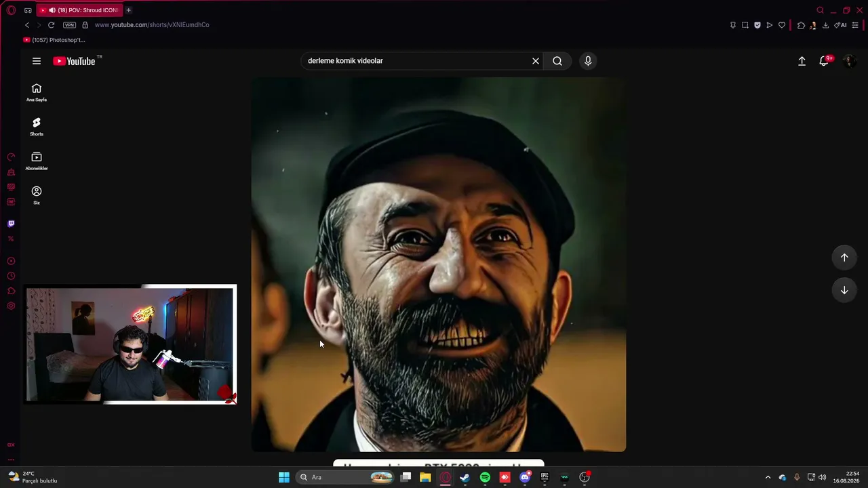Mute the tab via its speaker icon
Screen dimensions: 868x488
(52, 10)
